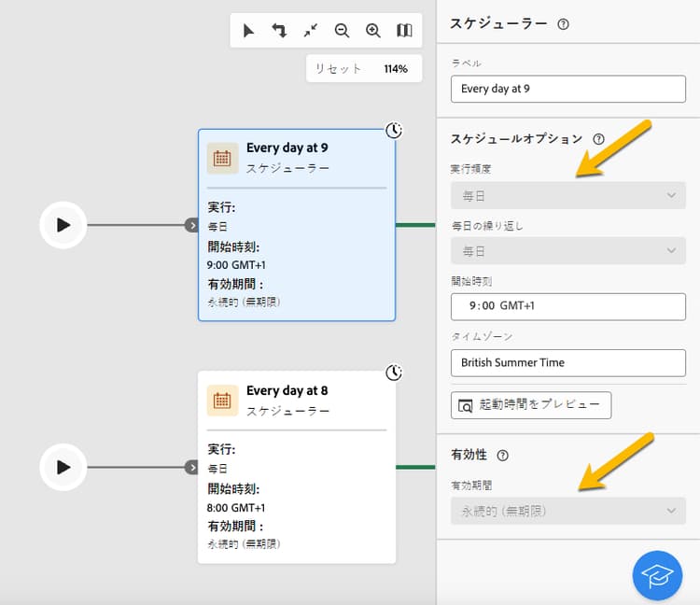Click help icon next to 有効性 heading

pos(503,456)
